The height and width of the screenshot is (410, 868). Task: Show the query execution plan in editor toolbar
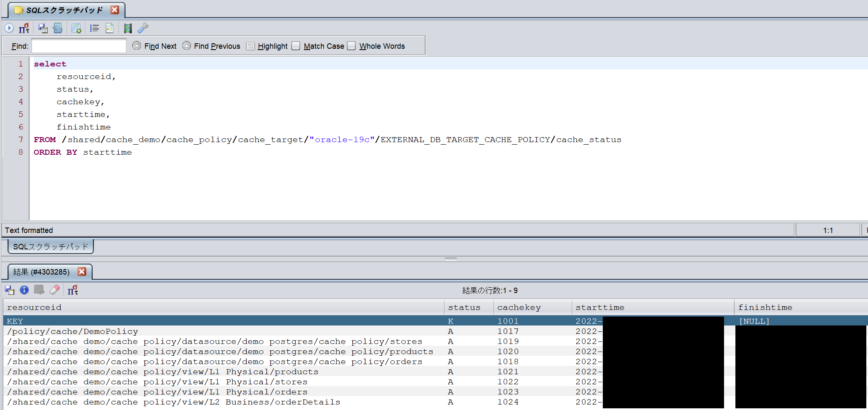coord(24,28)
